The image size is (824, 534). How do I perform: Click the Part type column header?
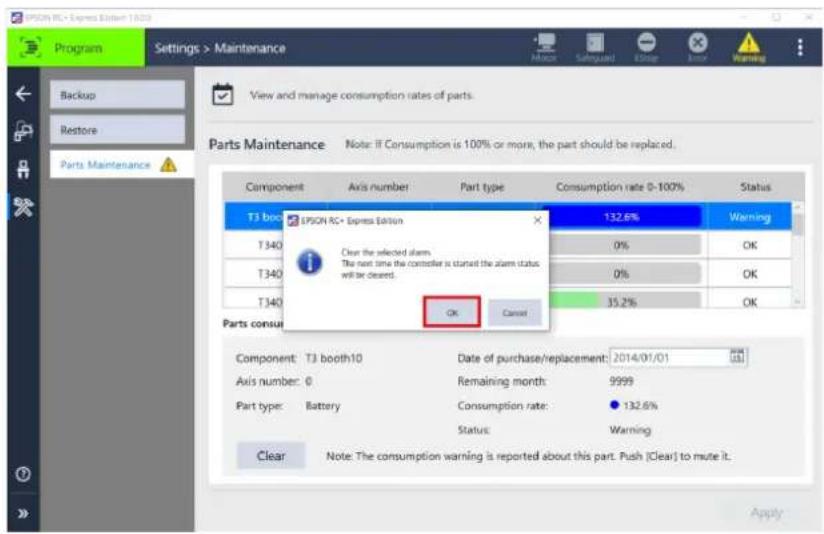pyautogui.click(x=482, y=187)
